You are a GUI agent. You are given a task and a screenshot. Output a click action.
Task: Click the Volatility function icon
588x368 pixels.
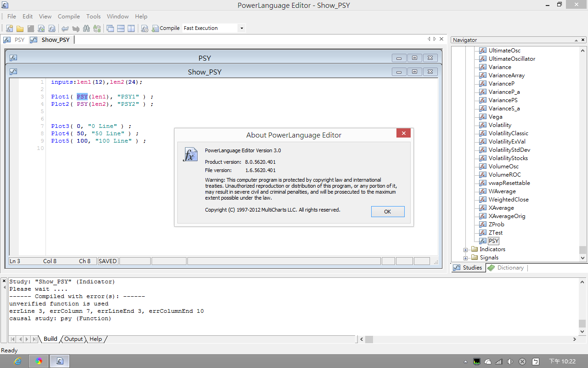click(x=483, y=125)
